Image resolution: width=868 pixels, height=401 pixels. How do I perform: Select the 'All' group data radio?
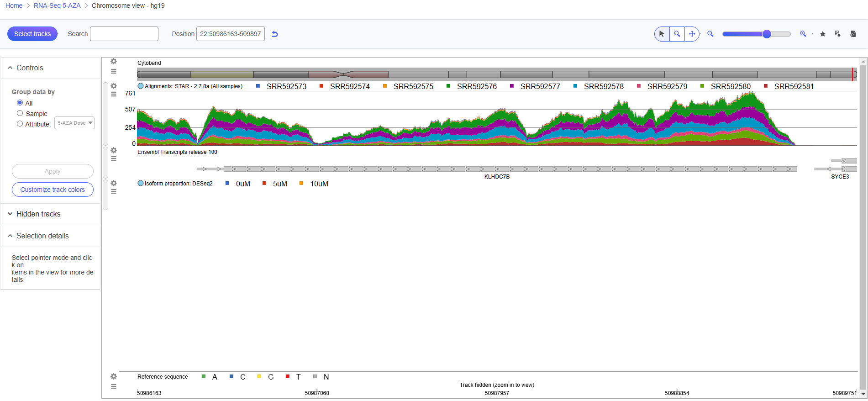20,103
